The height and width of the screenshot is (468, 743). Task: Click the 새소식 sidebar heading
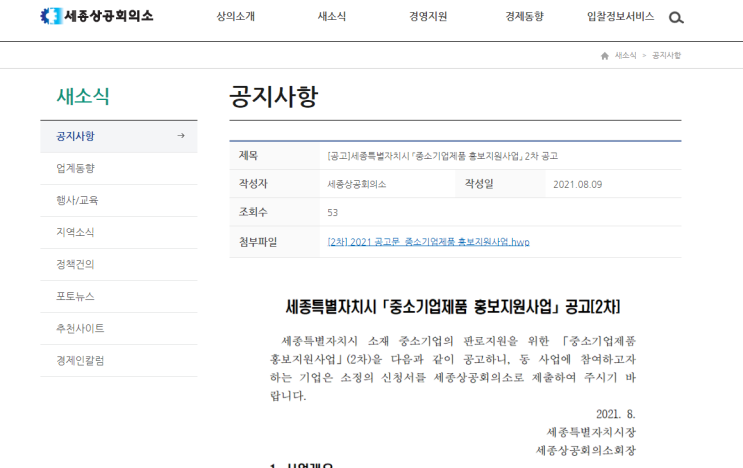[x=83, y=96]
